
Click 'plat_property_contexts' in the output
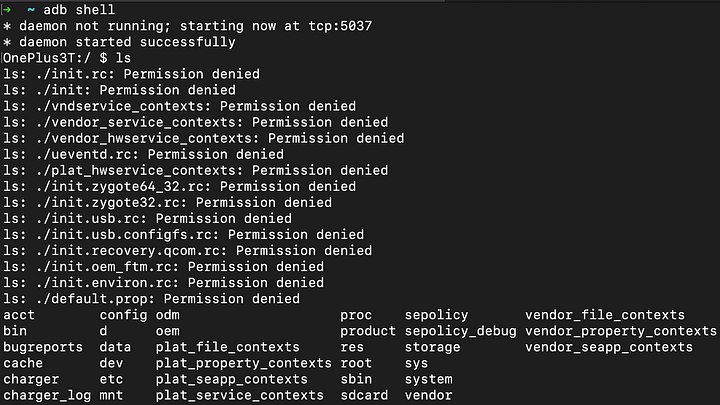[243, 363]
